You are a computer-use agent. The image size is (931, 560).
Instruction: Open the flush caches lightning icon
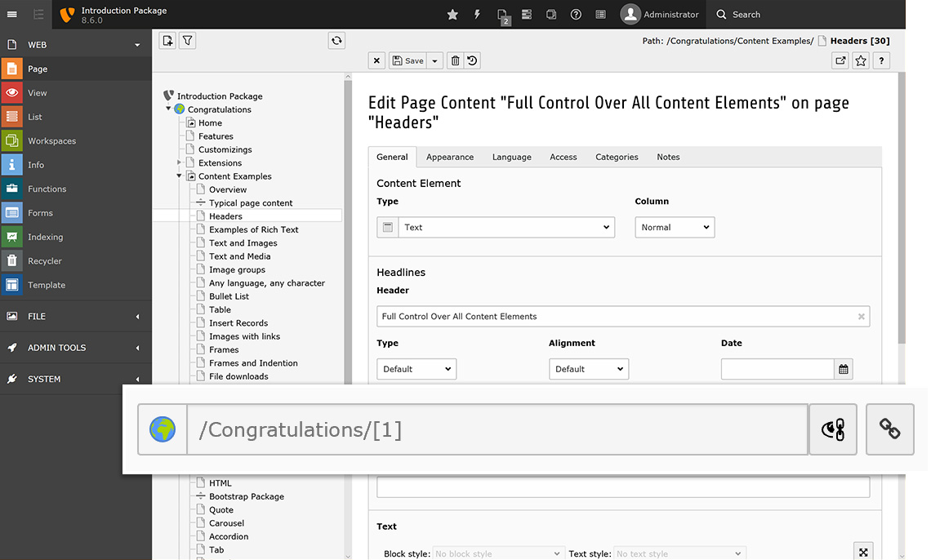coord(478,14)
